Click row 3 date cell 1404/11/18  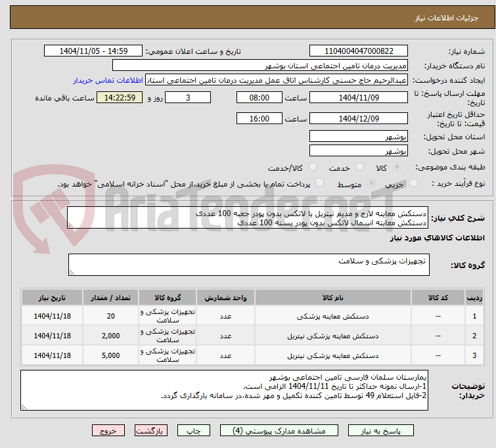52,355
